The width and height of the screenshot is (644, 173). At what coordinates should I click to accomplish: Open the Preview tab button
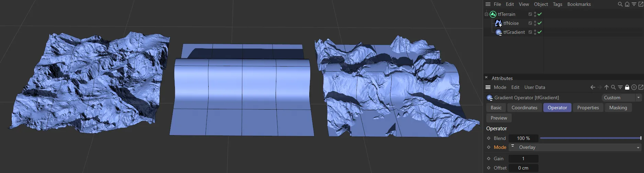(499, 118)
